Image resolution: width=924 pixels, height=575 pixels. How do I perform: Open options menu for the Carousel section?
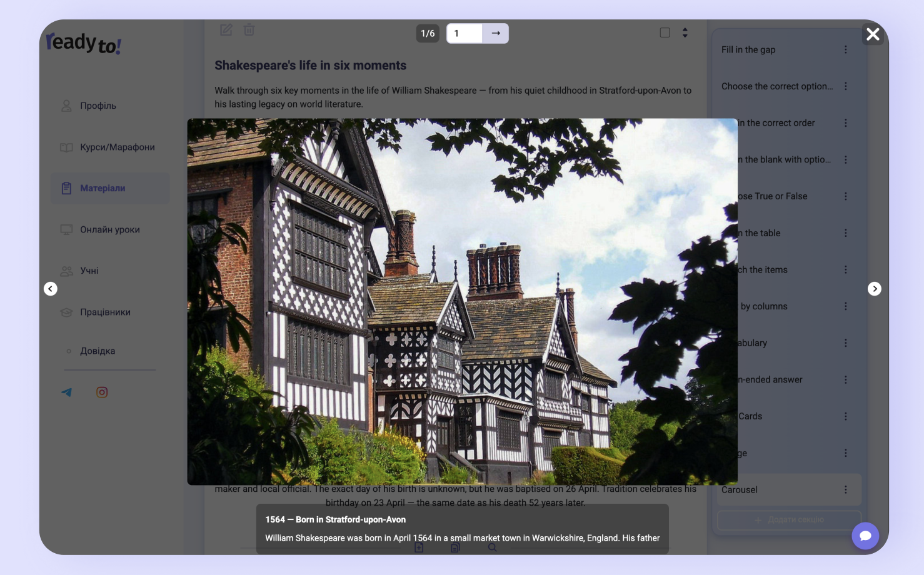coord(846,490)
